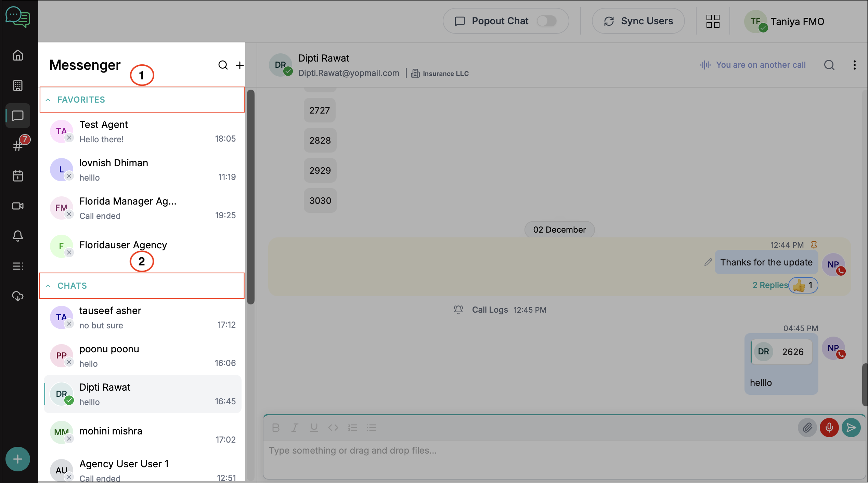The width and height of the screenshot is (868, 483).
Task: Collapse the CHATS section
Action: coord(48,286)
